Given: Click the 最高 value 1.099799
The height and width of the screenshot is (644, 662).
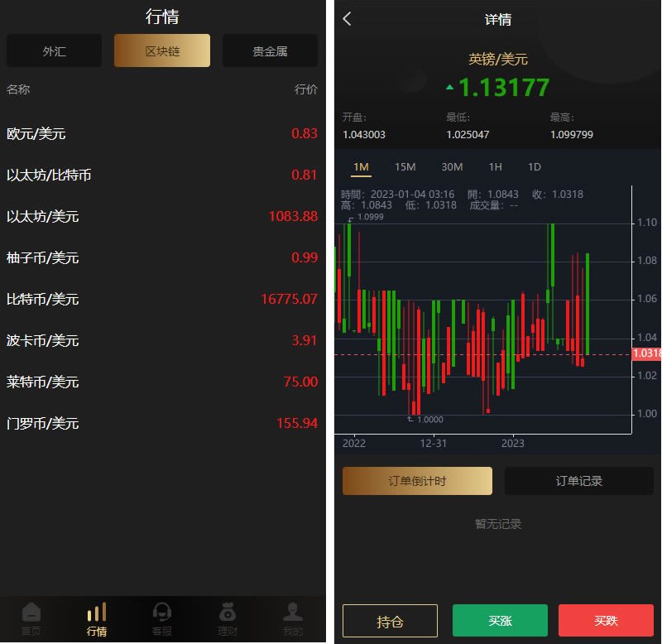Looking at the screenshot, I should (x=572, y=135).
